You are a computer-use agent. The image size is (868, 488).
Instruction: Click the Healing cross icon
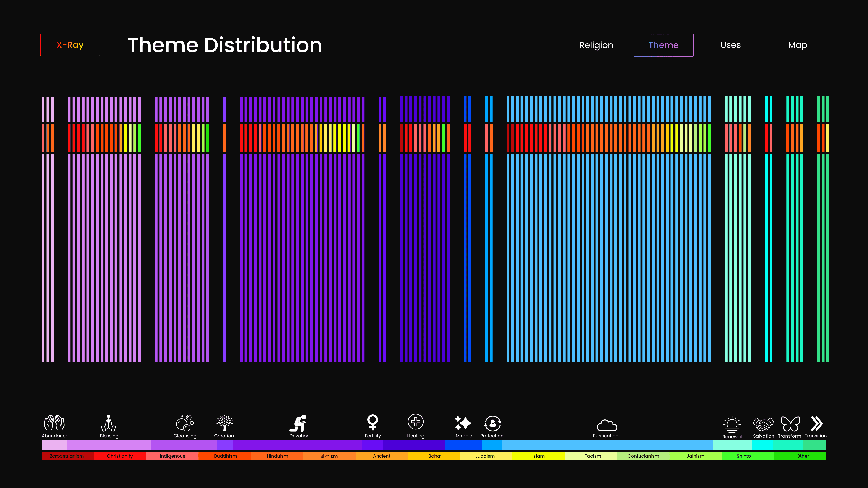click(x=416, y=422)
